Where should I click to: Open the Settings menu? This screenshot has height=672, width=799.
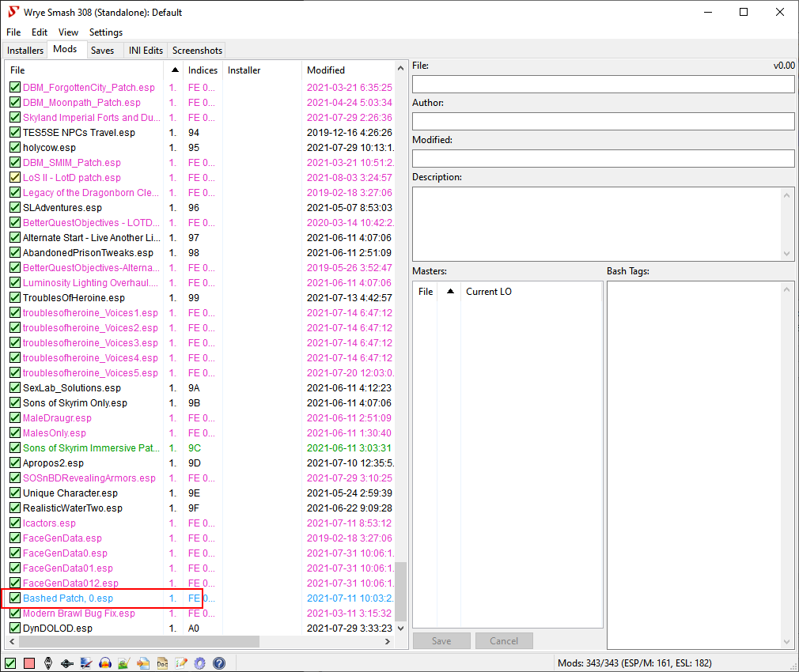(x=106, y=32)
